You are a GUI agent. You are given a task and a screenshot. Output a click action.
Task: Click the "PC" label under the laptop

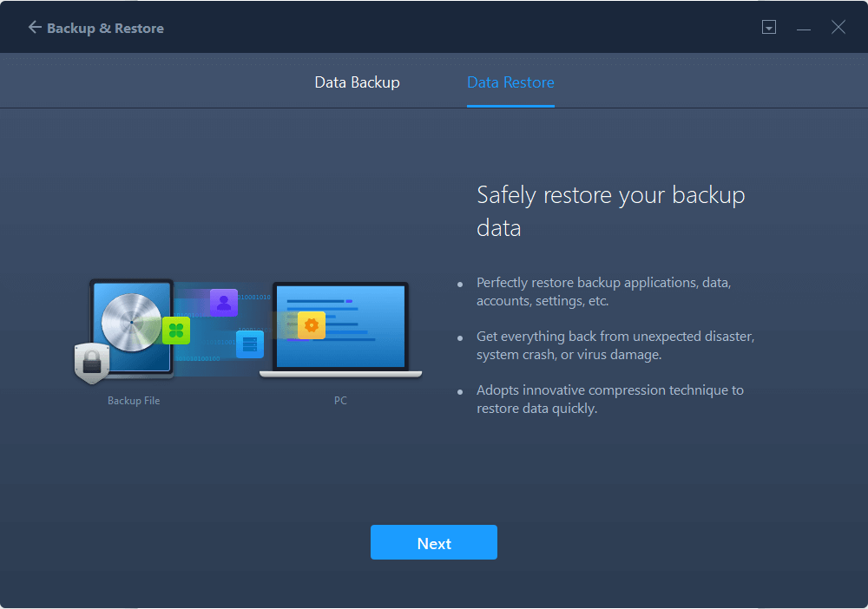(340, 401)
